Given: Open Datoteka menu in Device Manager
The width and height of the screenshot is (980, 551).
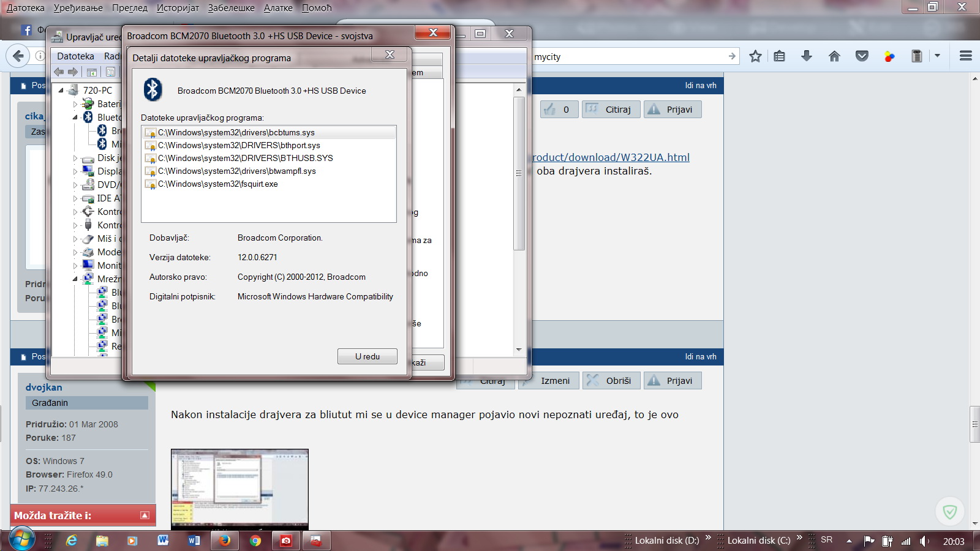Looking at the screenshot, I should pyautogui.click(x=75, y=56).
